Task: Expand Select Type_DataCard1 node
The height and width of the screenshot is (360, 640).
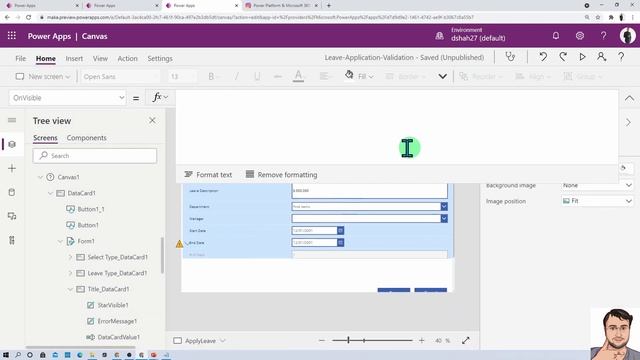Action: [x=70, y=257]
